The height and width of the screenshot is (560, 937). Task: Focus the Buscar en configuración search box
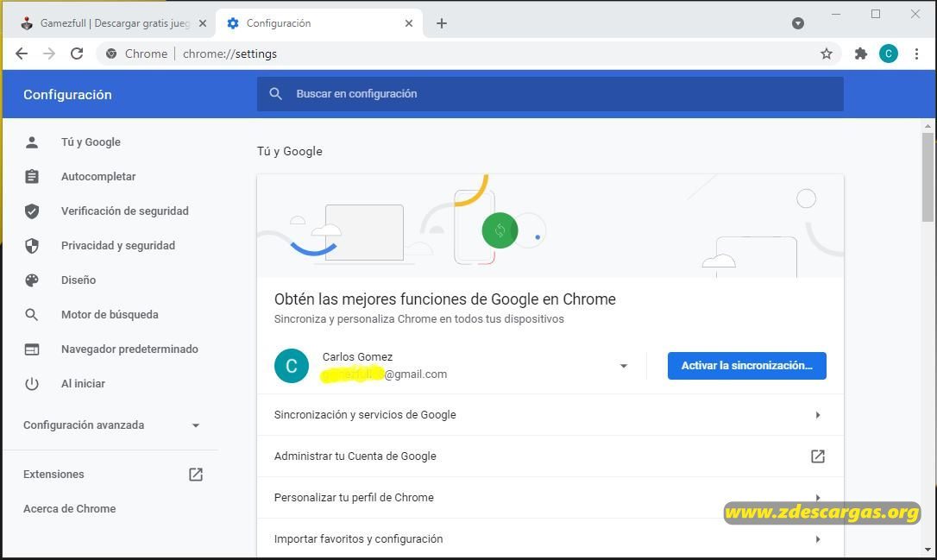coord(550,94)
